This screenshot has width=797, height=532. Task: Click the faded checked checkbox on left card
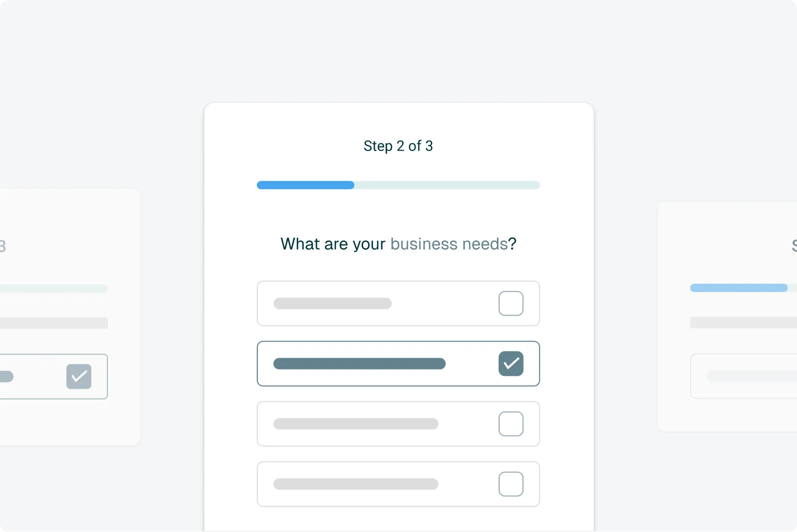79,377
